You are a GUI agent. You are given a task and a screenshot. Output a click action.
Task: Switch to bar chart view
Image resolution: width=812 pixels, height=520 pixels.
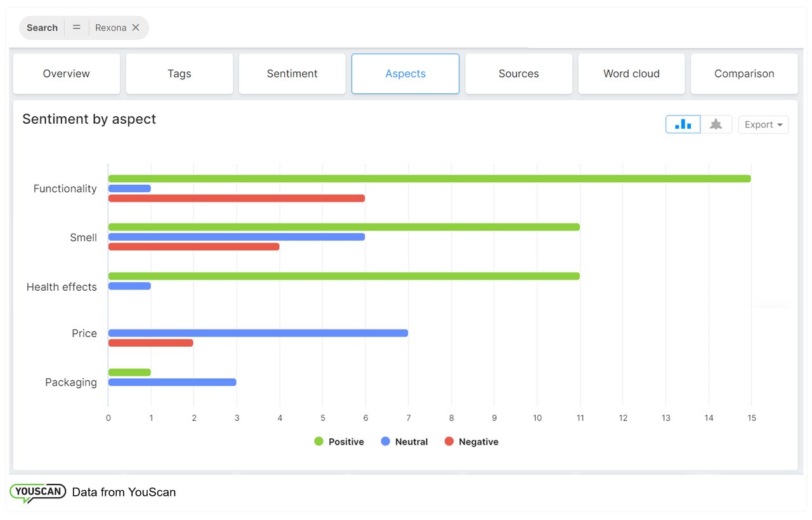tap(683, 124)
